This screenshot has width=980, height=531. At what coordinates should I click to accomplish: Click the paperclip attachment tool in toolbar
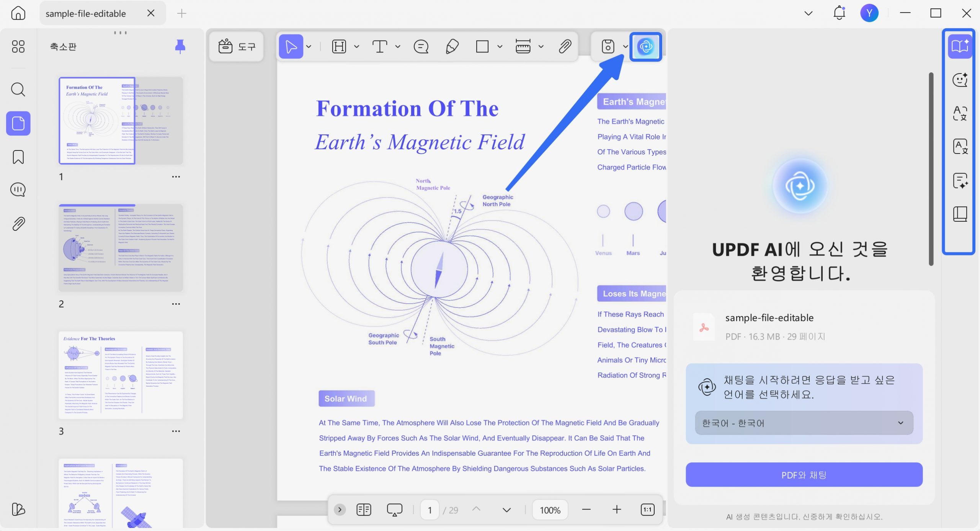pos(565,47)
